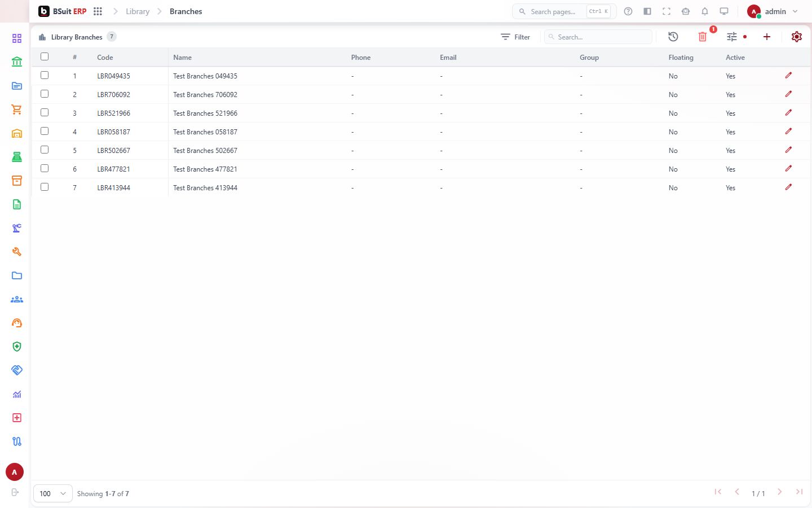Open the column tuning sliders icon
The height and width of the screenshot is (508, 812).
click(x=732, y=37)
